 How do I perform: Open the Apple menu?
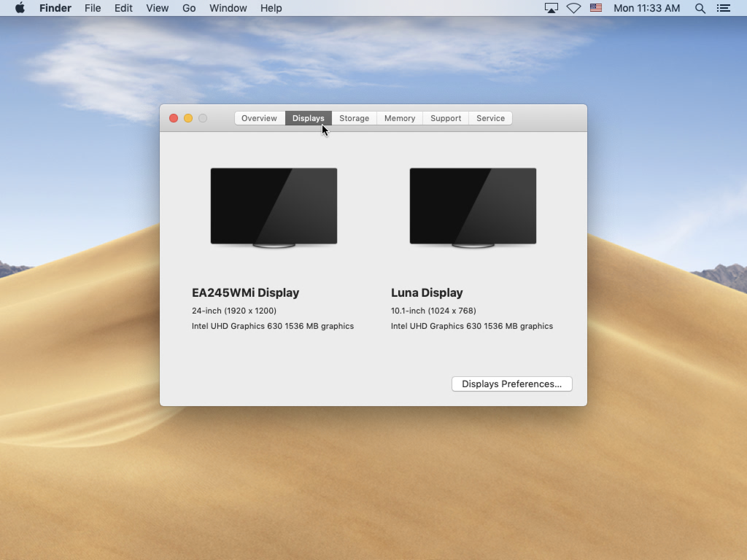pyautogui.click(x=20, y=8)
